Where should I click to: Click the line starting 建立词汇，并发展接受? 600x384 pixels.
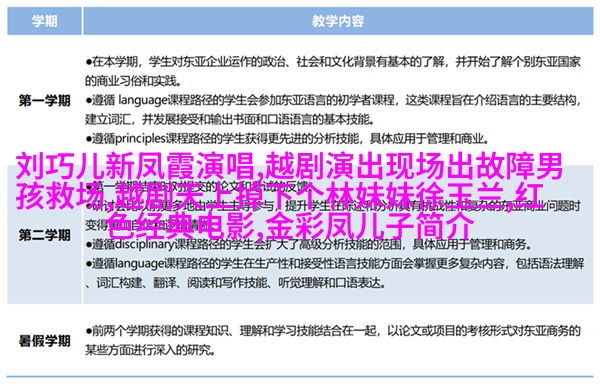pyautogui.click(x=229, y=119)
